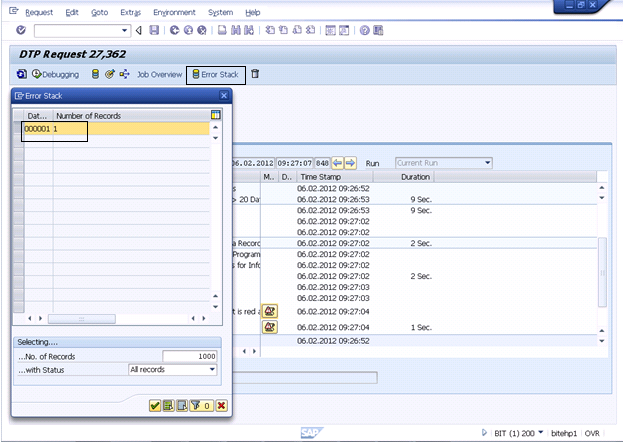Click the Duration column header
This screenshot has width=623, height=442.
404,177
